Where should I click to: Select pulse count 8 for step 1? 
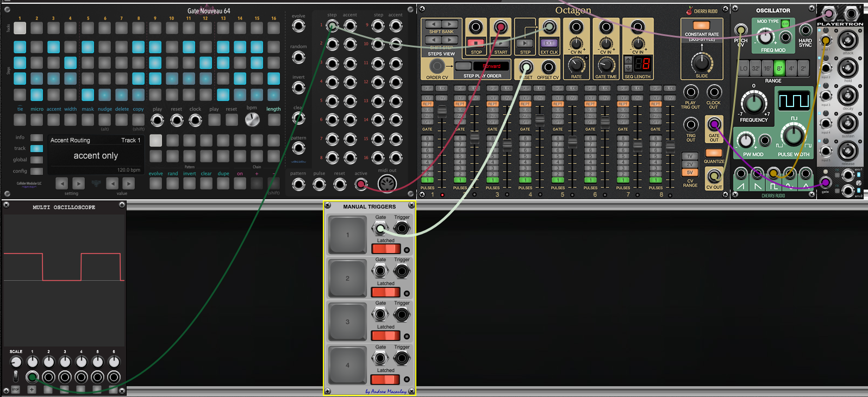pyautogui.click(x=427, y=138)
